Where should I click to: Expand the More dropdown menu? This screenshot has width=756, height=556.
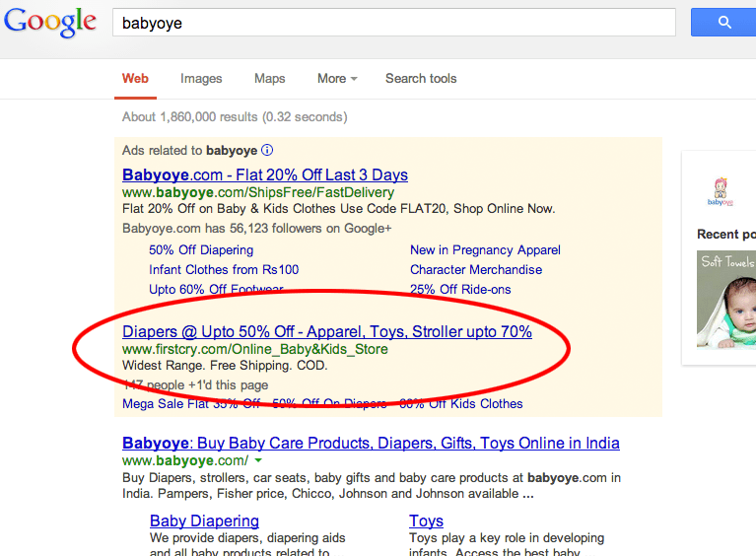pos(337,79)
